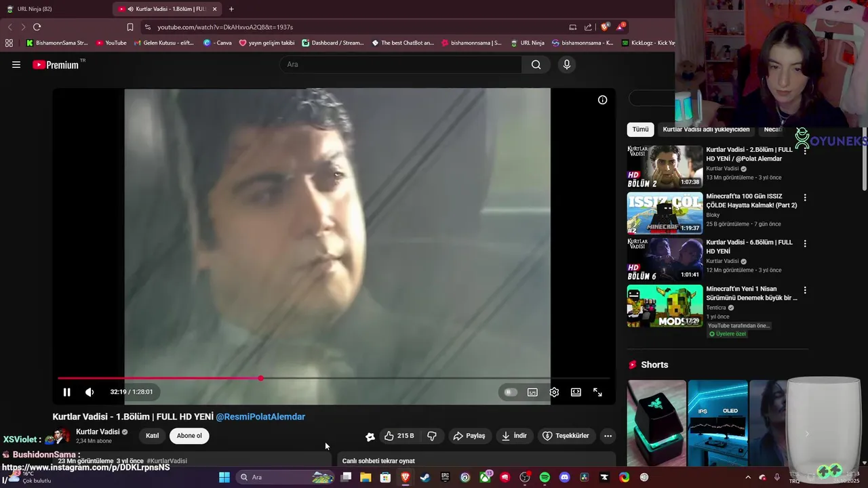Enter fullscreen mode
This screenshot has width=868, height=488.
pyautogui.click(x=597, y=392)
